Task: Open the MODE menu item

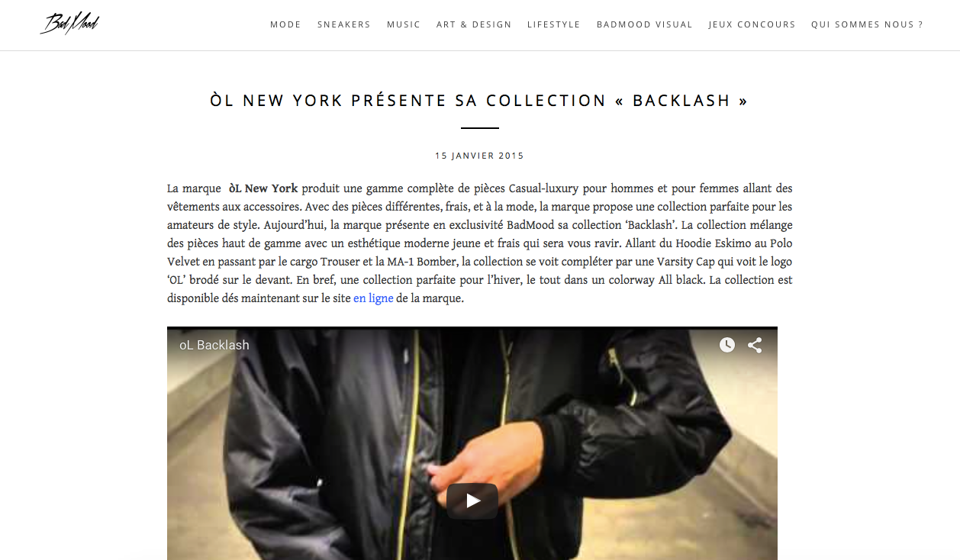Action: coord(285,24)
